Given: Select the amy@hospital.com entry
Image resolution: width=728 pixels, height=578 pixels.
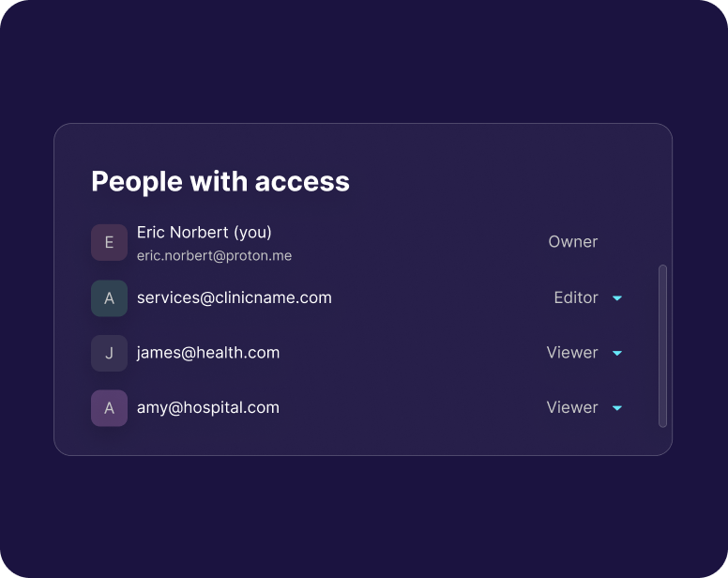Looking at the screenshot, I should tap(208, 407).
